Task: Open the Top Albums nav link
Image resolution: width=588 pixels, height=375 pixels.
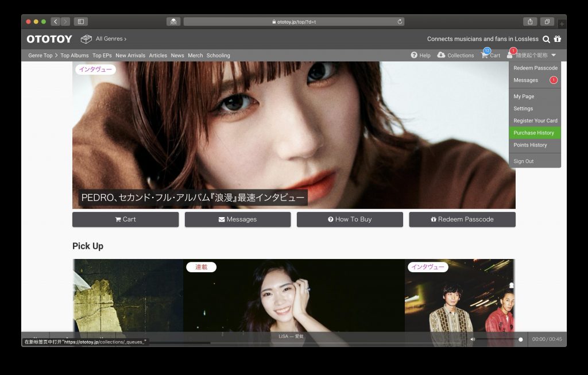Action: (75, 56)
